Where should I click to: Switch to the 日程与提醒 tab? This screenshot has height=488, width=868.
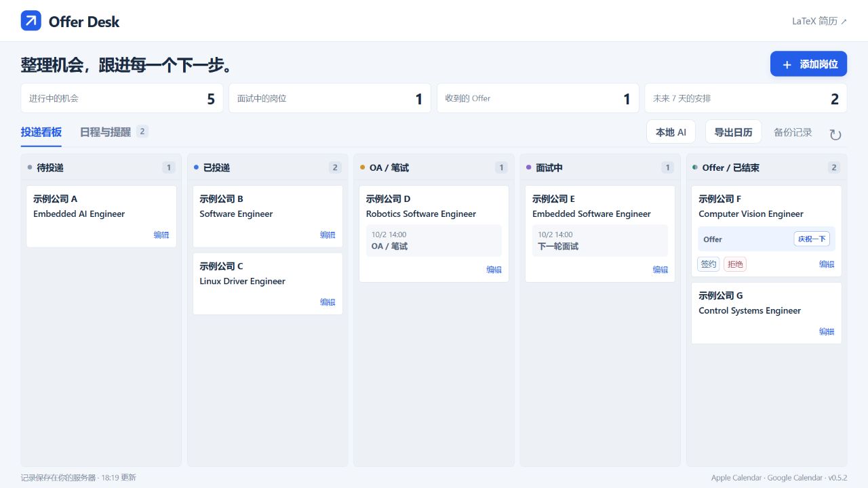coord(113,132)
